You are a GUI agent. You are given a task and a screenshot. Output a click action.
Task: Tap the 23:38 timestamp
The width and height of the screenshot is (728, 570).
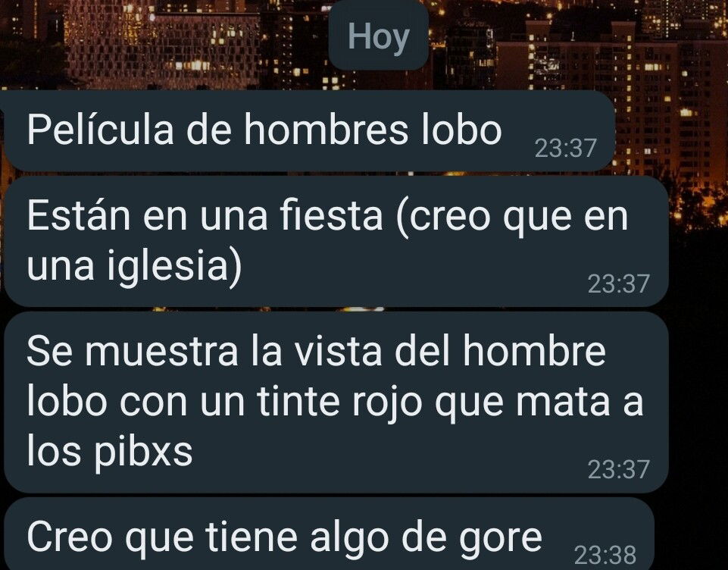click(605, 555)
